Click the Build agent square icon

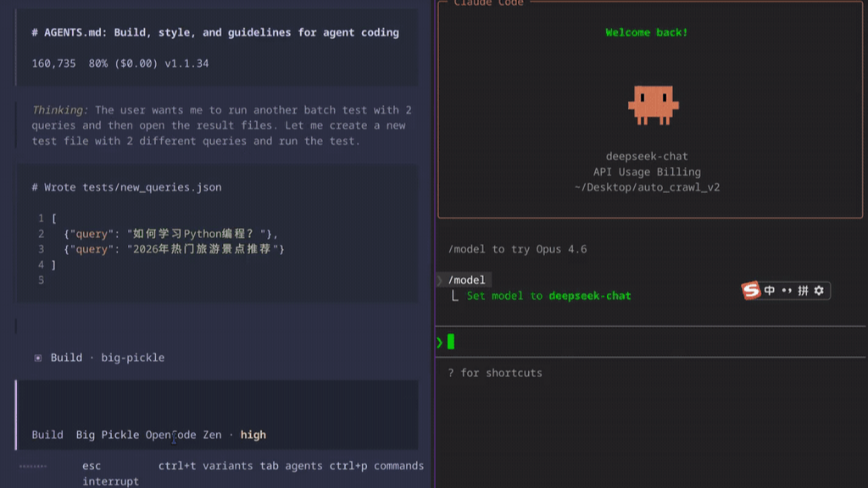pyautogui.click(x=37, y=358)
